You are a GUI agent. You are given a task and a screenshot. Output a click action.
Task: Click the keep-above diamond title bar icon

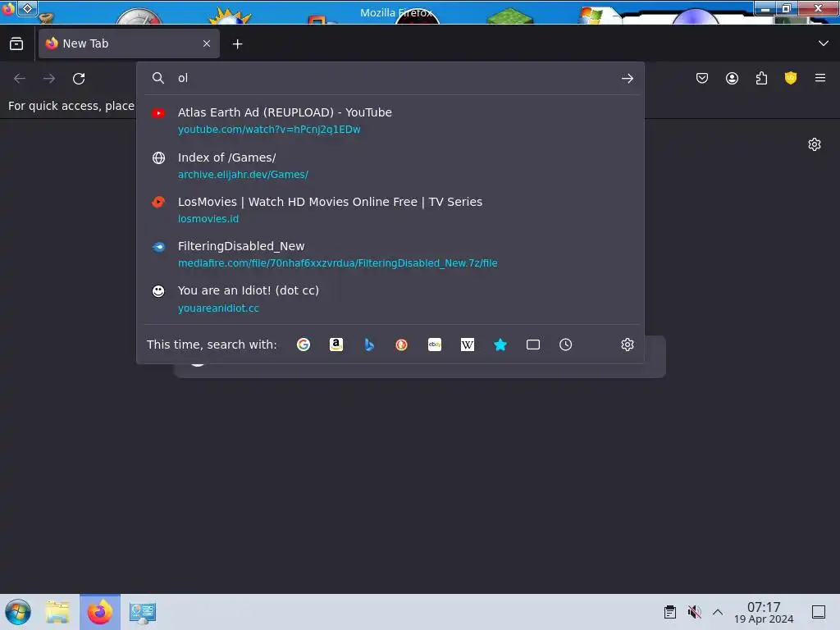point(27,8)
